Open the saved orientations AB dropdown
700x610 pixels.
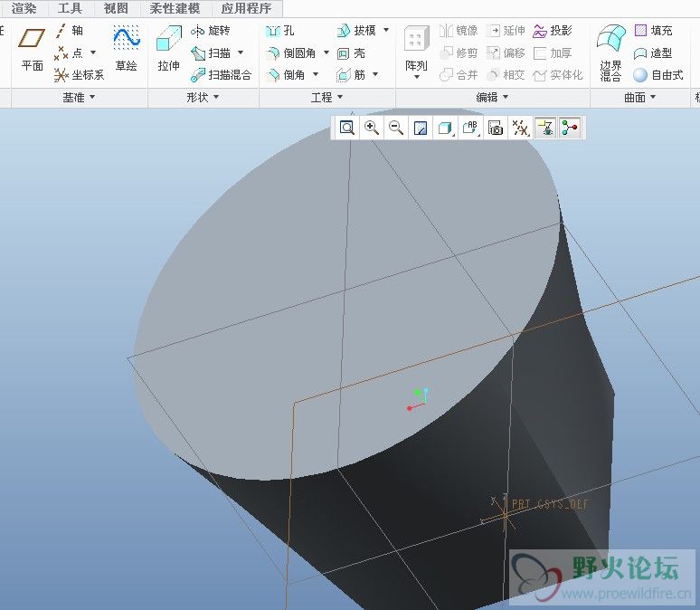tap(470, 128)
